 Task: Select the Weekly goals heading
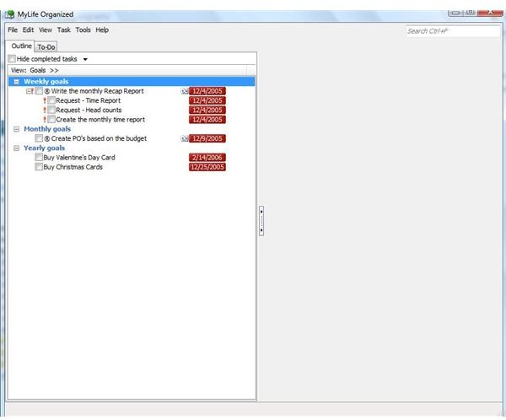pyautogui.click(x=46, y=82)
